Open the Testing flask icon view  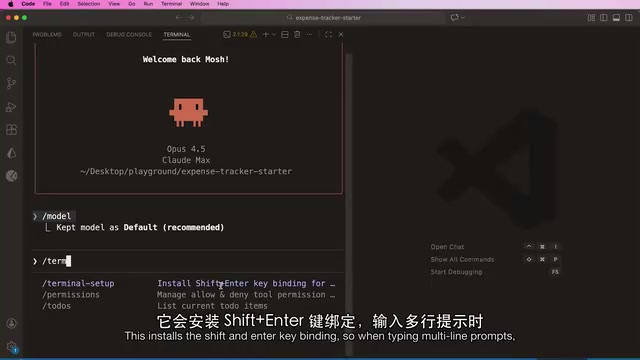point(11,153)
